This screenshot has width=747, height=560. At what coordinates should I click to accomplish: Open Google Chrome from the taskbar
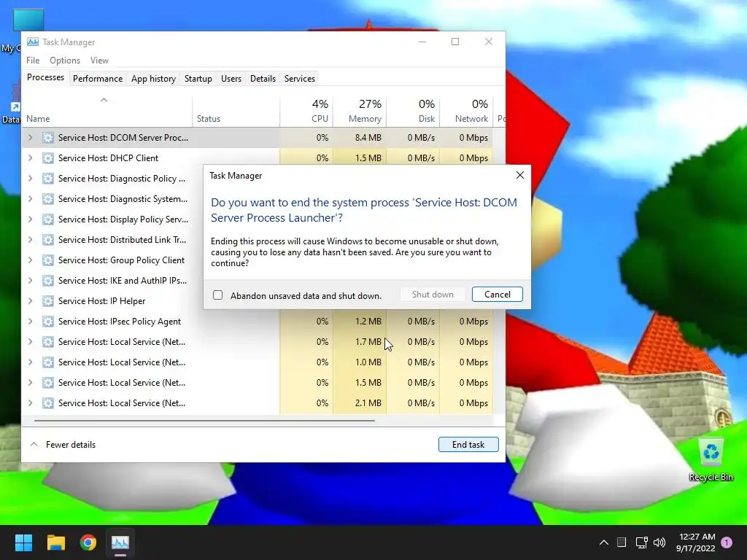coord(88,542)
